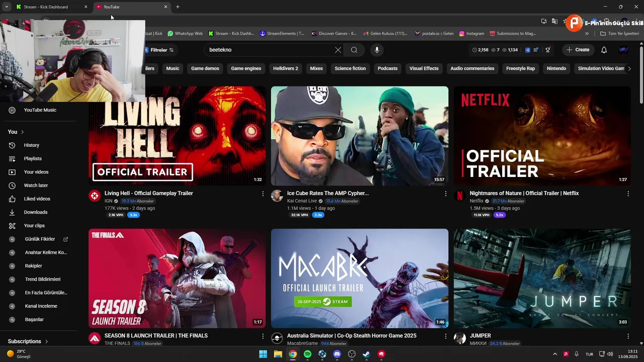Click the Create button
The width and height of the screenshot is (644, 362).
pyautogui.click(x=578, y=50)
